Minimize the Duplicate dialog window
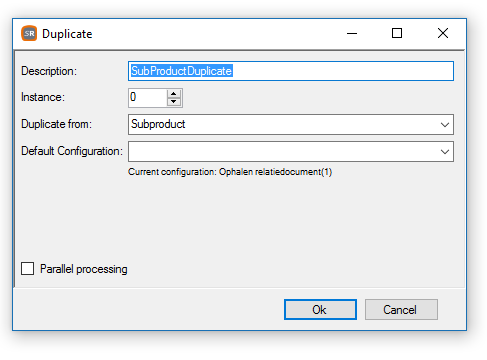 coord(352,33)
